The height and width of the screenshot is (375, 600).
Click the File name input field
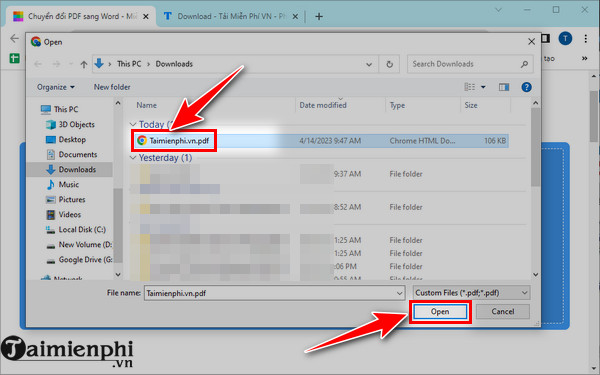pos(270,293)
